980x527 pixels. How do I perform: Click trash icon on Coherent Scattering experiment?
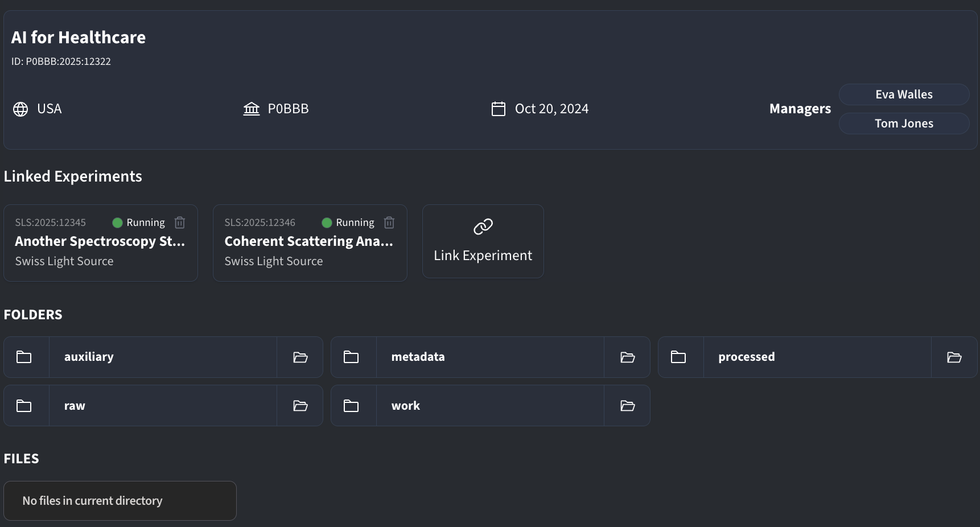(x=389, y=223)
